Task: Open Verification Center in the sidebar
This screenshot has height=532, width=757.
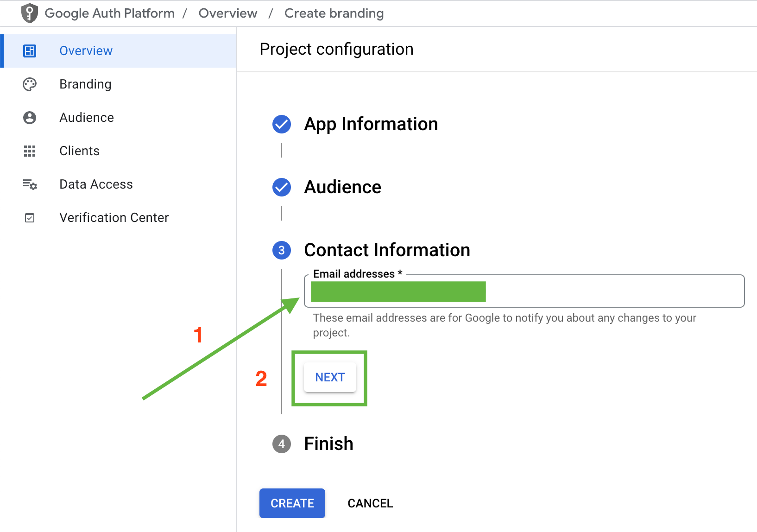Action: pyautogui.click(x=119, y=218)
